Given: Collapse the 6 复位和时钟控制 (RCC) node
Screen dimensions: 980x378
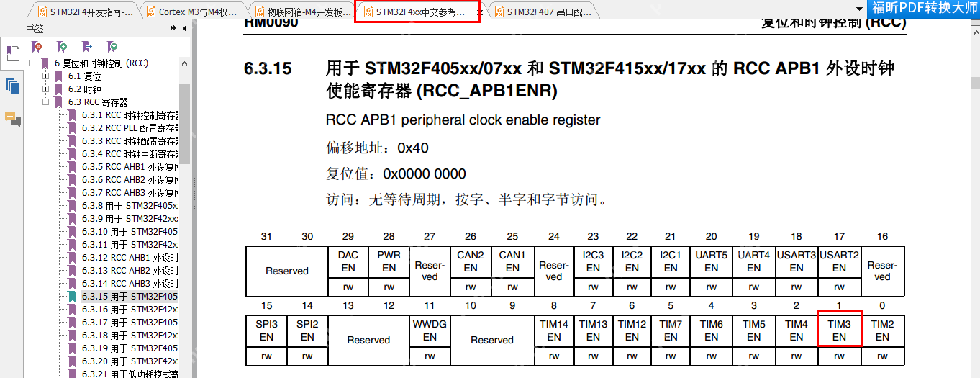Looking at the screenshot, I should coord(32,63).
